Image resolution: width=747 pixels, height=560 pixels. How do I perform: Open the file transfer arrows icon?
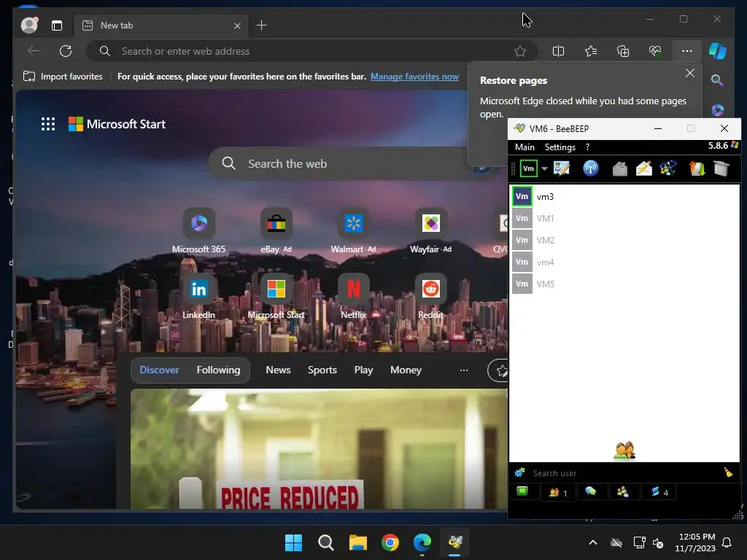point(697,168)
